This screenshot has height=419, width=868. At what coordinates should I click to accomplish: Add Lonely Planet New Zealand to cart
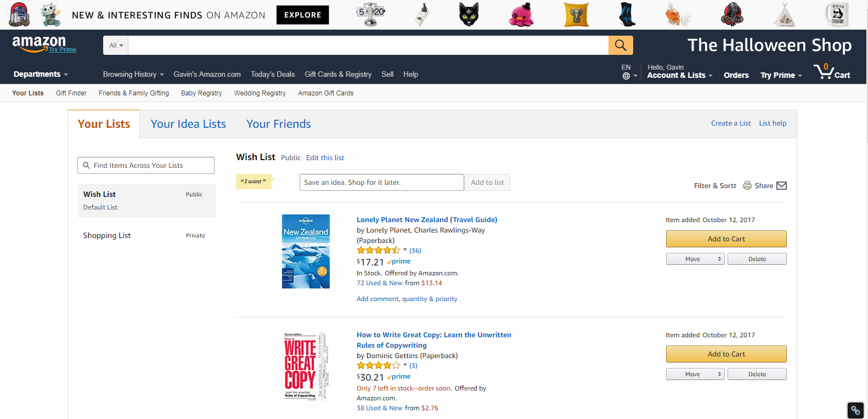(x=726, y=239)
